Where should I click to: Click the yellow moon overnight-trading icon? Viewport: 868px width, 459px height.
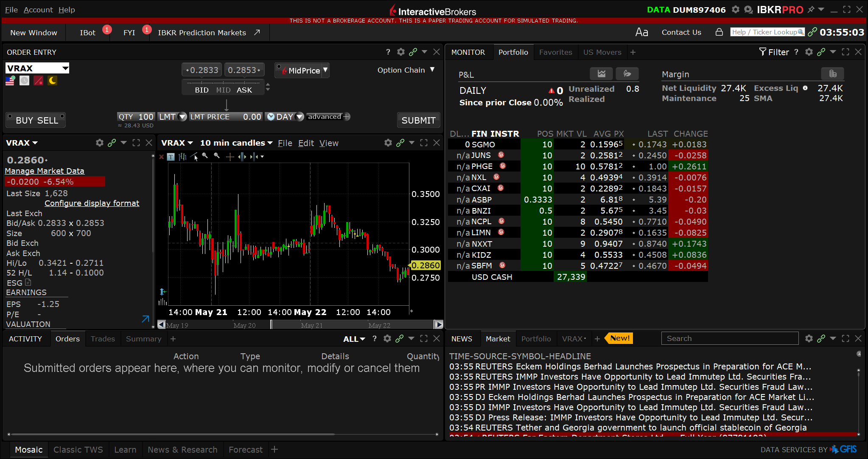coord(52,81)
